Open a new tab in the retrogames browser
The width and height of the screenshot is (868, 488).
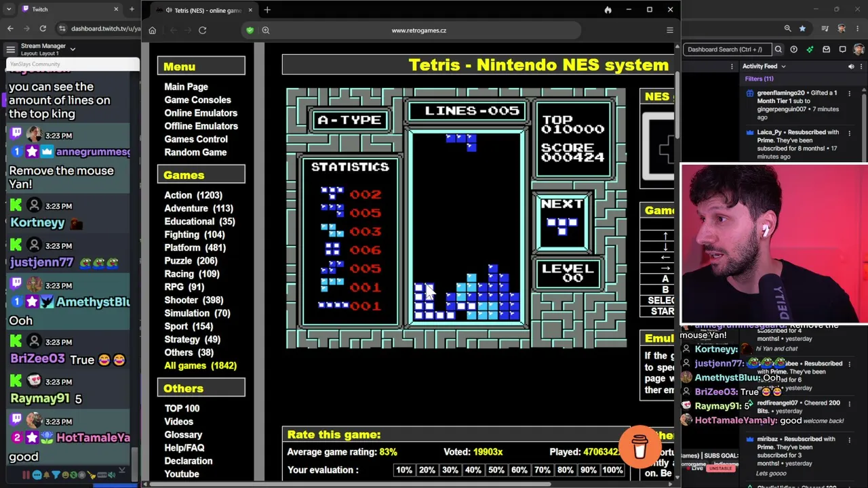pos(267,10)
